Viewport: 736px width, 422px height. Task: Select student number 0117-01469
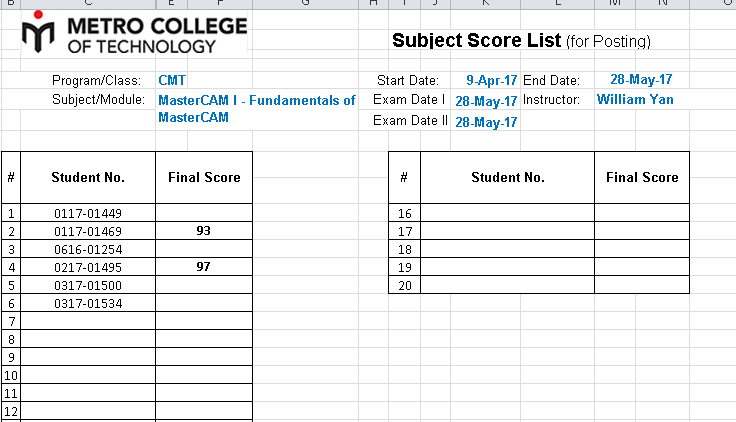coord(88,231)
